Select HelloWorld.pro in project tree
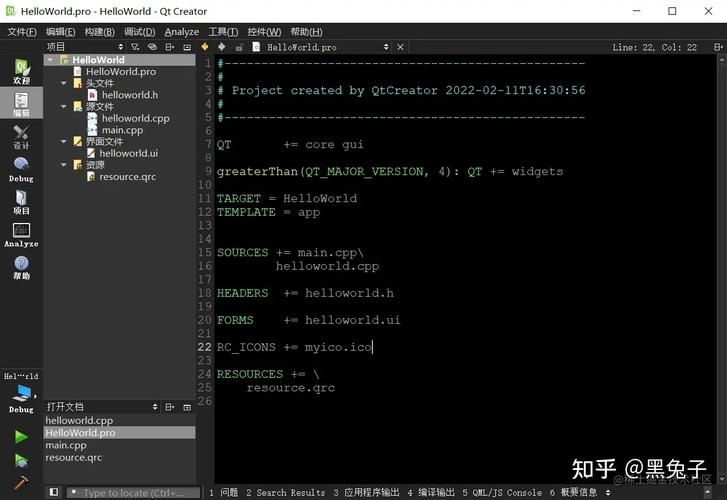This screenshot has width=727, height=500. tap(121, 71)
